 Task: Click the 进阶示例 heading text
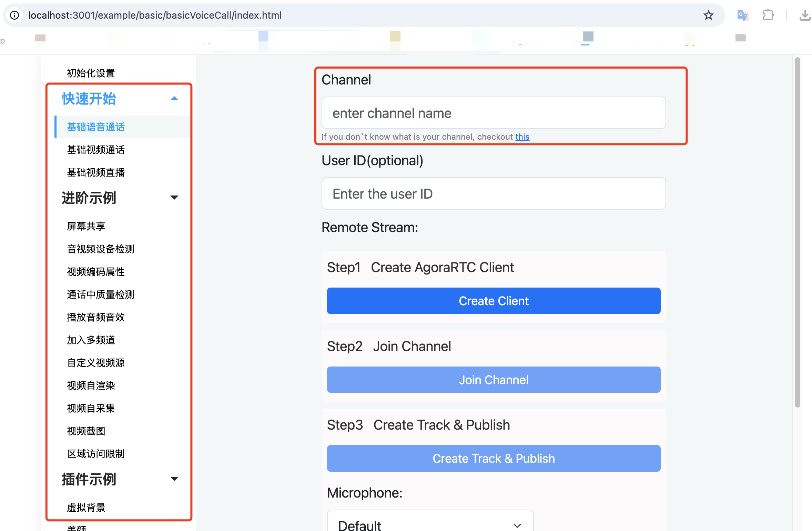click(89, 198)
